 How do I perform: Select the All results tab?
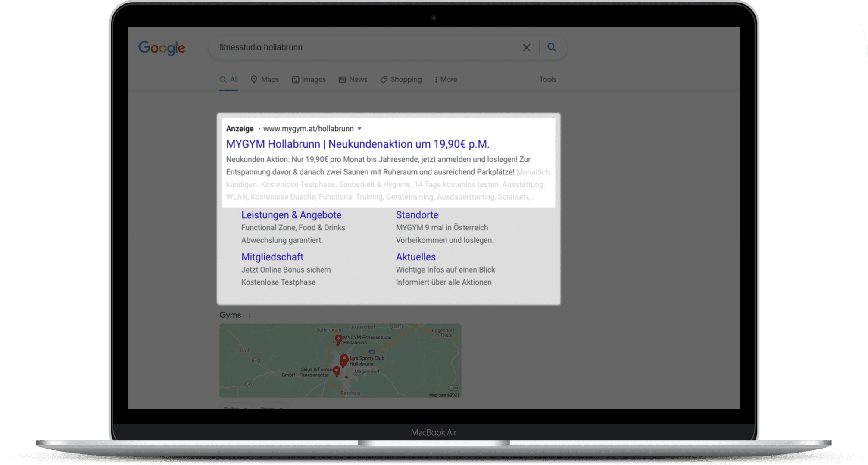pyautogui.click(x=228, y=79)
